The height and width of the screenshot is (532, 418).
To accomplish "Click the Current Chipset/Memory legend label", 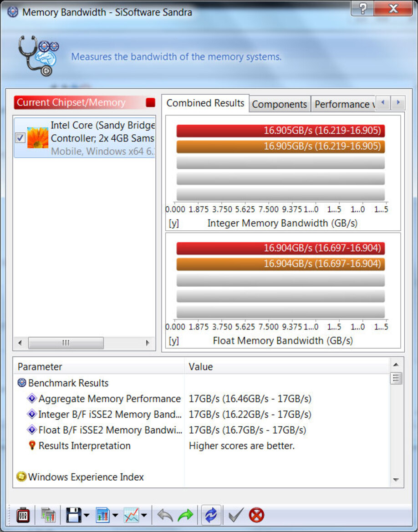I will tap(71, 102).
